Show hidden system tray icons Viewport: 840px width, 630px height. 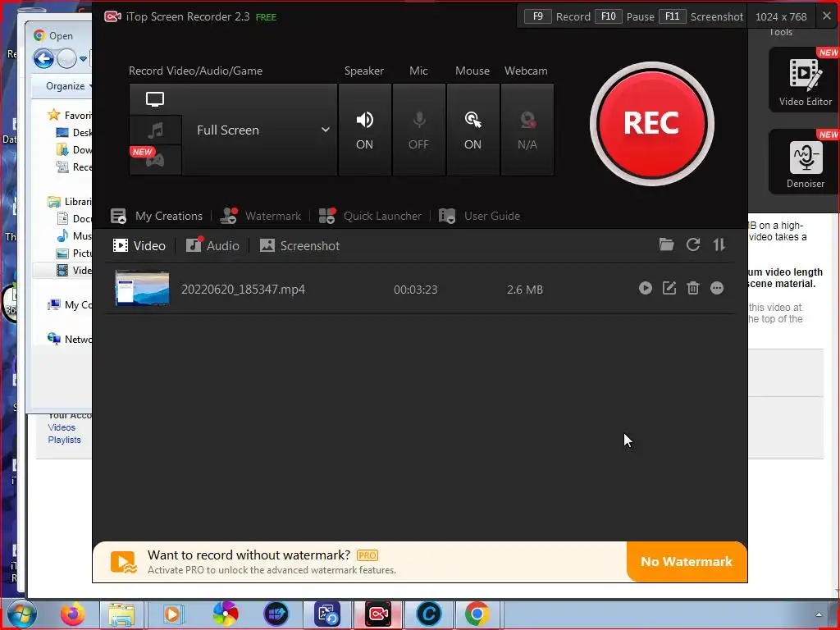[819, 614]
